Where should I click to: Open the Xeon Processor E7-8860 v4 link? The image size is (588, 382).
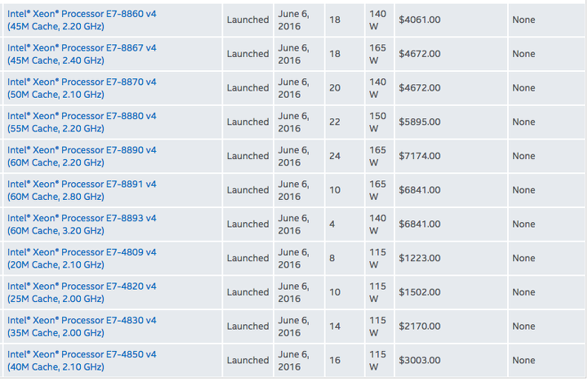coord(82,20)
